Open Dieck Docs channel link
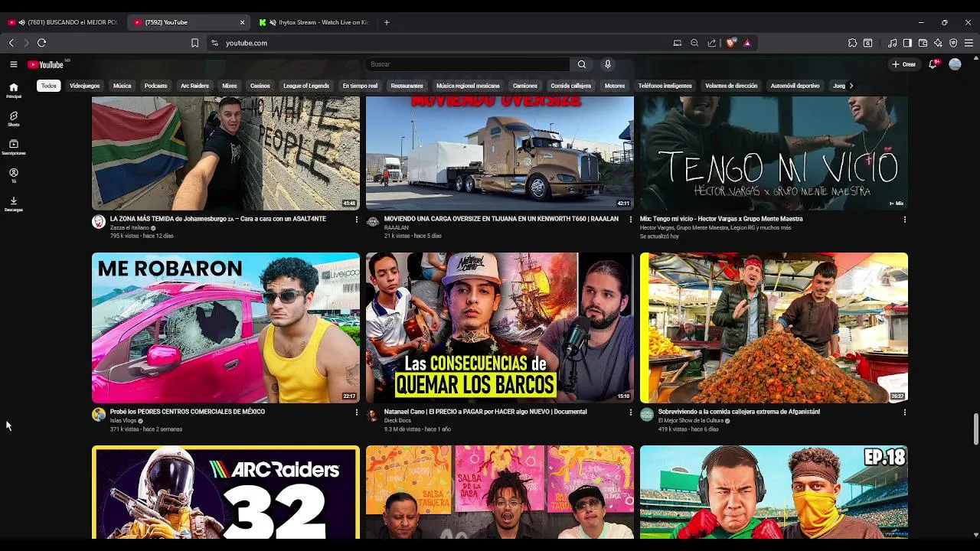The width and height of the screenshot is (980, 551). [397, 421]
